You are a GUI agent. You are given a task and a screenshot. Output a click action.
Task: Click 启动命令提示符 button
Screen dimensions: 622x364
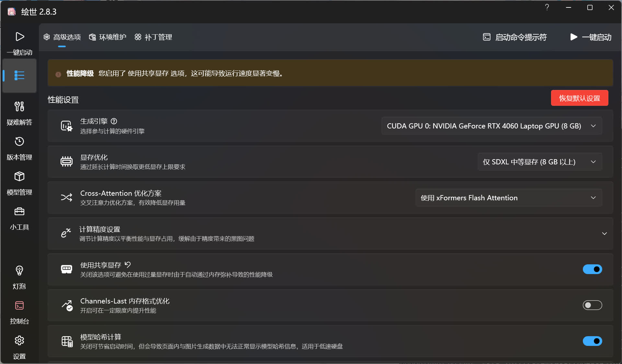coord(515,37)
